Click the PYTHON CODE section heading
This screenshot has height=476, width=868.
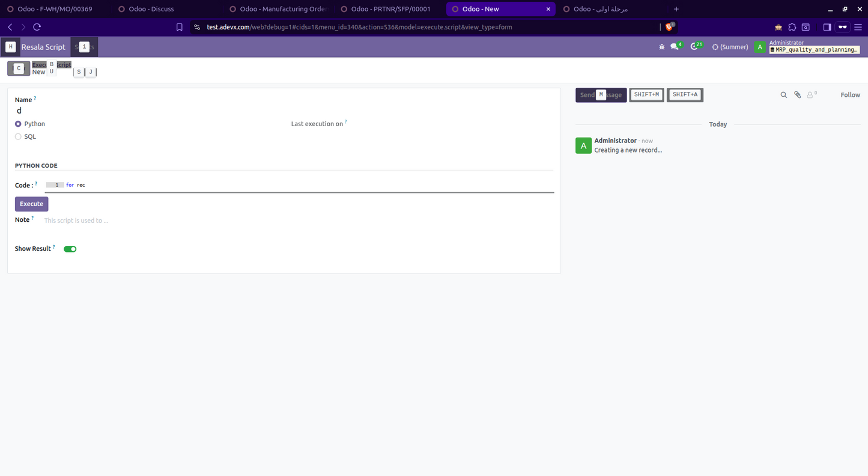36,166
